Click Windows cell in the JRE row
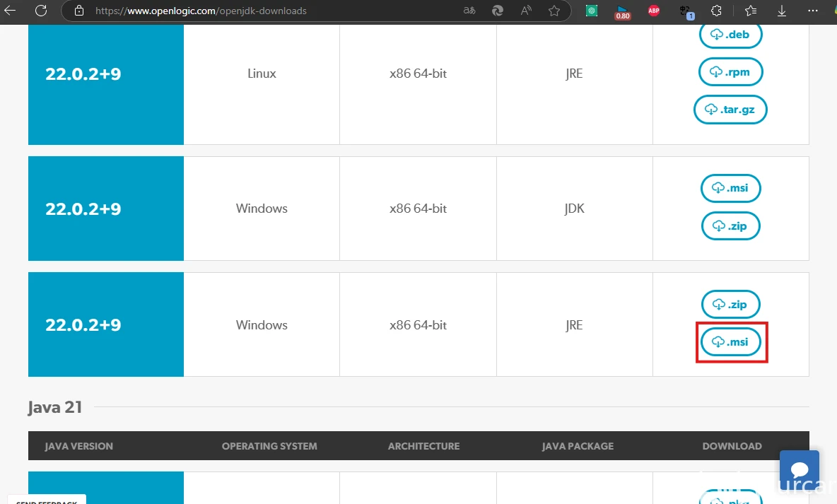This screenshot has width=837, height=504. (262, 325)
